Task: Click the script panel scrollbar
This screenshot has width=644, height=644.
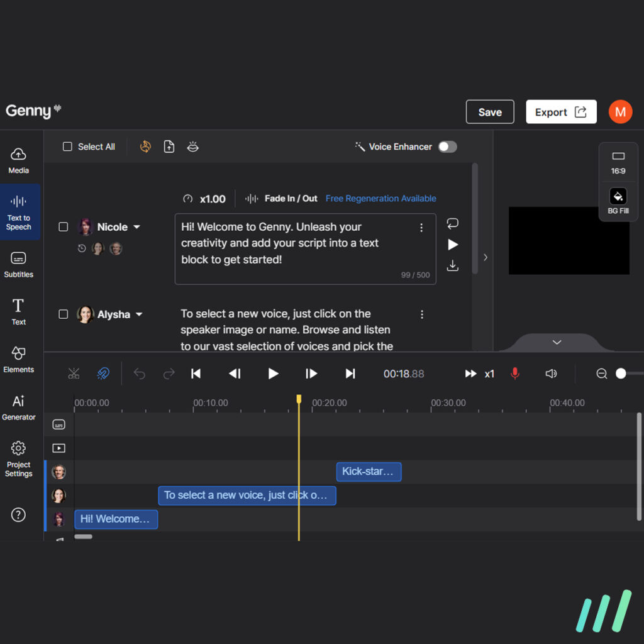Action: pos(475,218)
